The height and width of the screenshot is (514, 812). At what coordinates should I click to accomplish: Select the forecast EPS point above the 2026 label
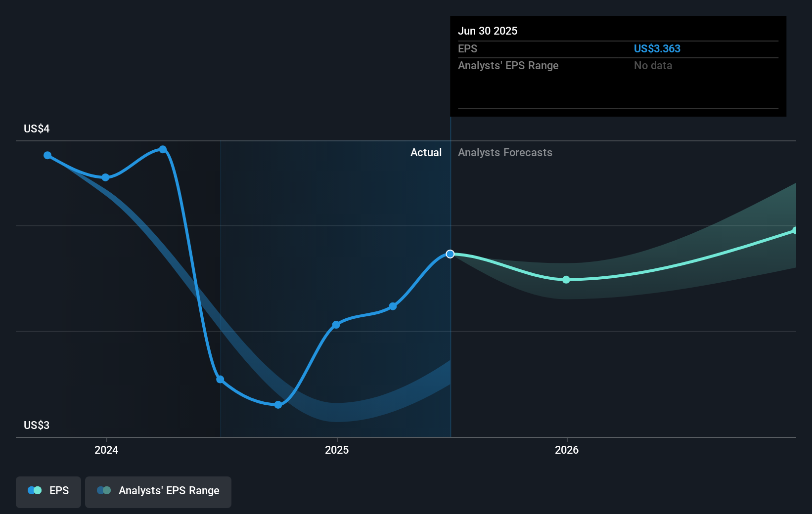click(566, 280)
